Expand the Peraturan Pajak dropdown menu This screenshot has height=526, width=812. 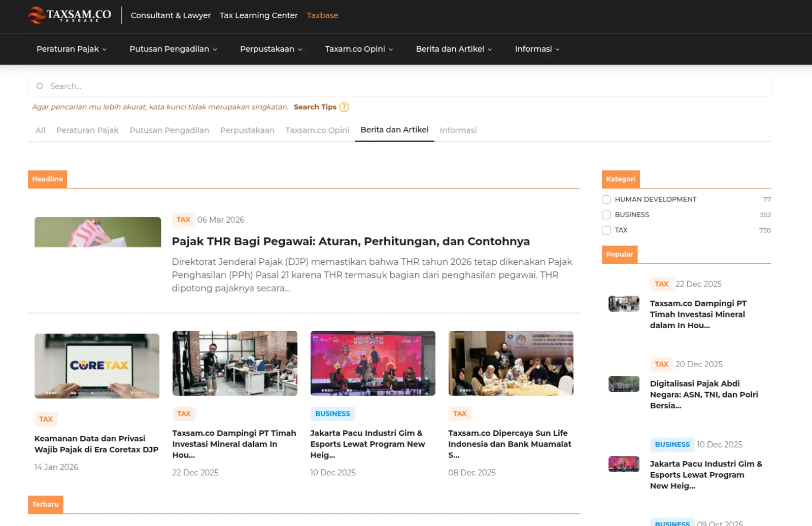point(72,49)
